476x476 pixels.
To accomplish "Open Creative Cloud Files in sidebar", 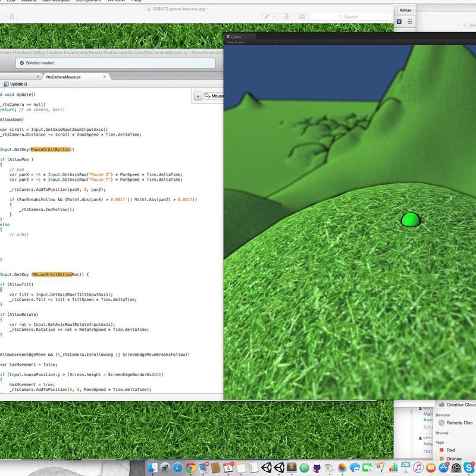I will point(459,405).
